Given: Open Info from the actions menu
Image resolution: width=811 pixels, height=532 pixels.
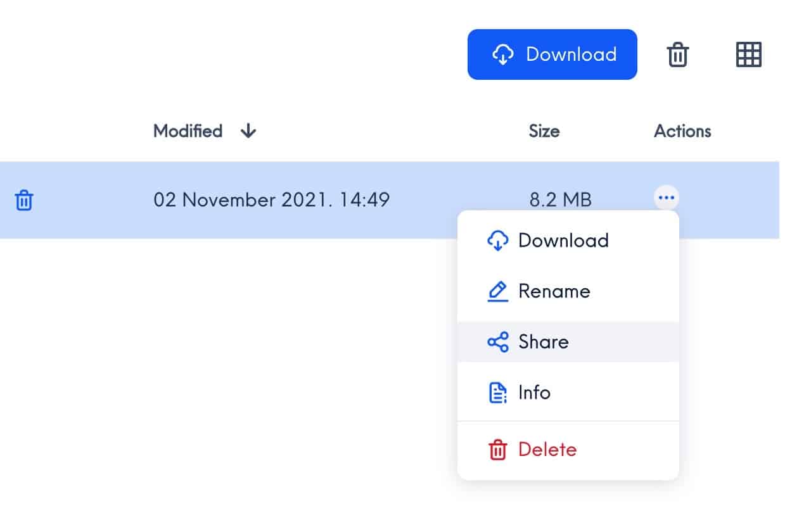Looking at the screenshot, I should pyautogui.click(x=534, y=393).
